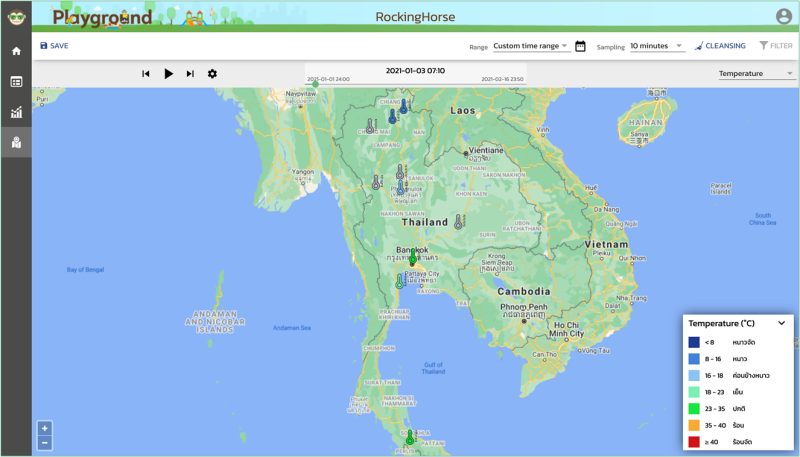The width and height of the screenshot is (800, 457).
Task: Select the map view sidebar icon
Action: [16, 143]
